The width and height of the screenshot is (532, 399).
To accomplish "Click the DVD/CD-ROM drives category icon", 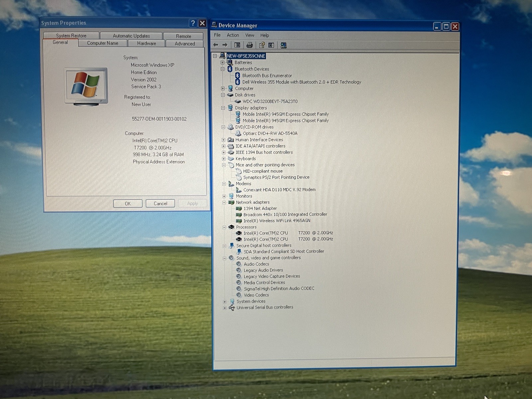I will point(230,127).
